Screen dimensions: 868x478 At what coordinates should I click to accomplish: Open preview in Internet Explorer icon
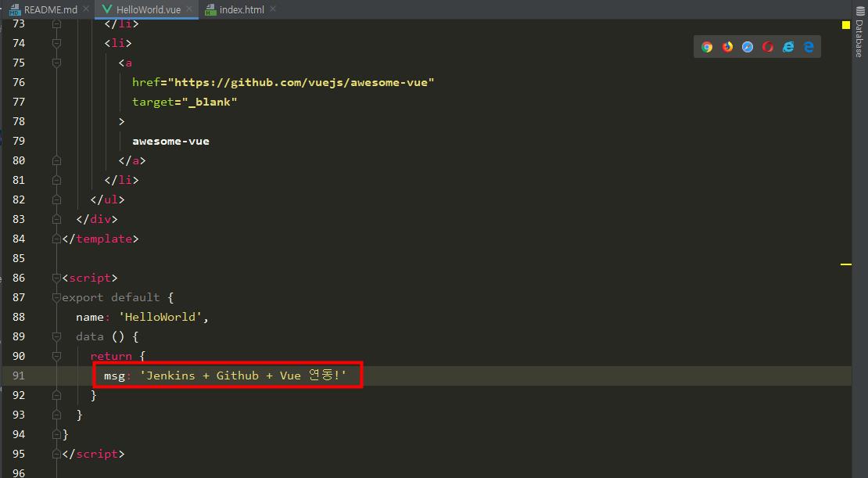coord(788,47)
